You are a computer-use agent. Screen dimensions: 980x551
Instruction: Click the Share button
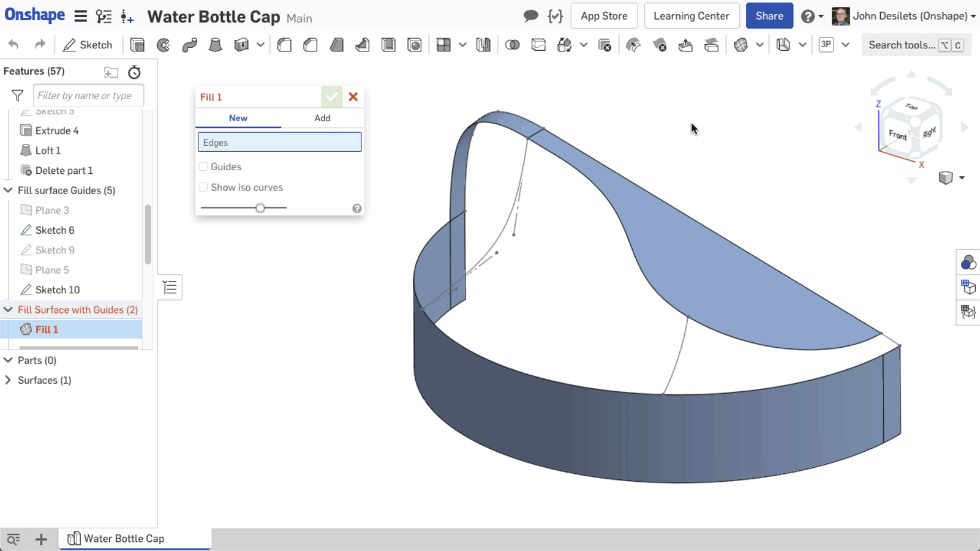point(769,16)
